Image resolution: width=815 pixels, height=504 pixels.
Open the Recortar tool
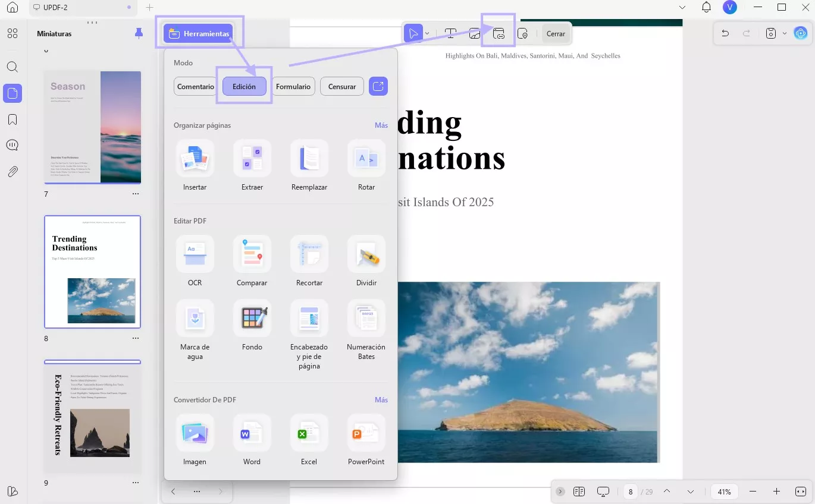(309, 261)
